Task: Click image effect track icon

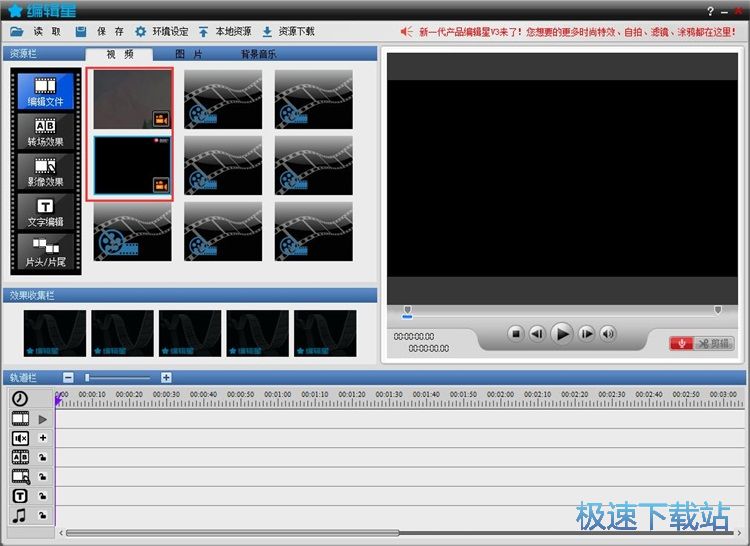Action: click(20, 477)
